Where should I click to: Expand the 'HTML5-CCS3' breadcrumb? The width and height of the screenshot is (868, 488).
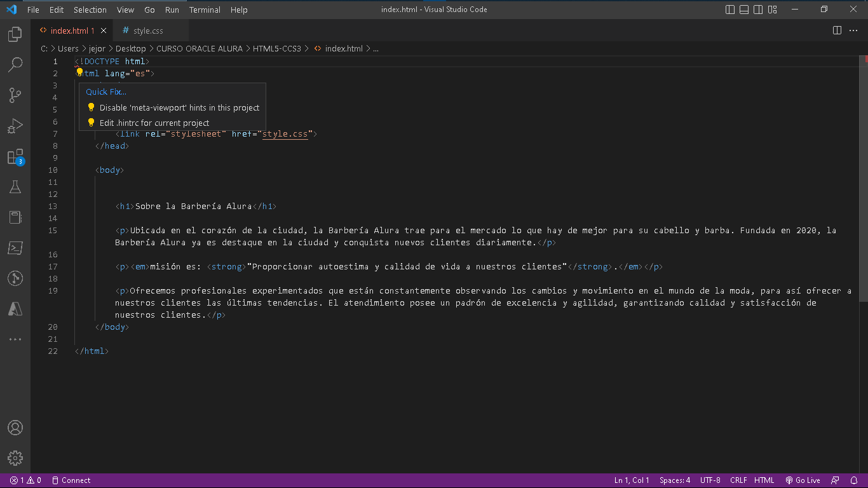(x=277, y=48)
